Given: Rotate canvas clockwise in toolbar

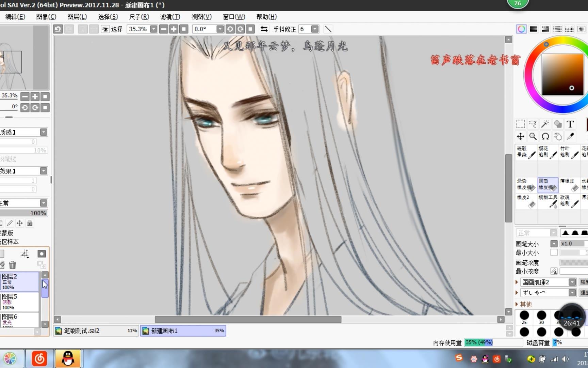Looking at the screenshot, I should click(x=240, y=29).
